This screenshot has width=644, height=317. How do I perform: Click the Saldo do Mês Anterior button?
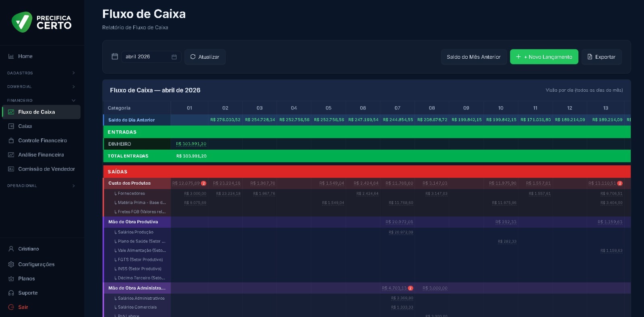pyautogui.click(x=474, y=57)
